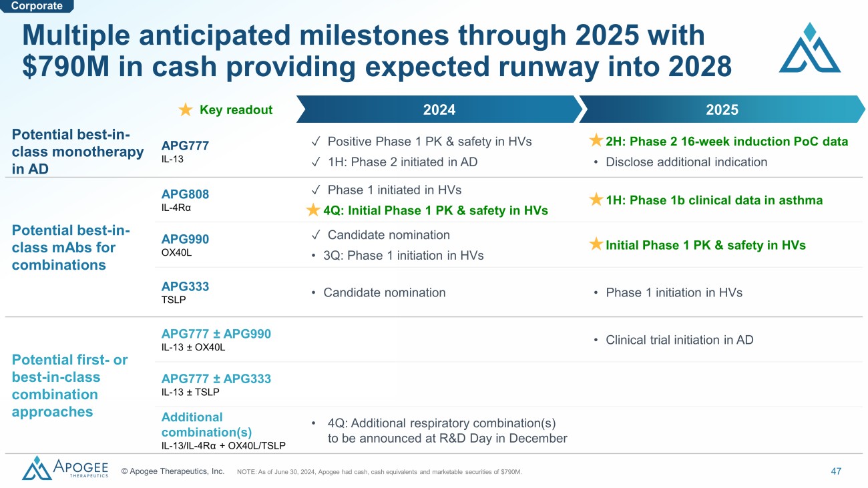
Task: Click star next to Phase 1b asthma data
Action: (596, 200)
